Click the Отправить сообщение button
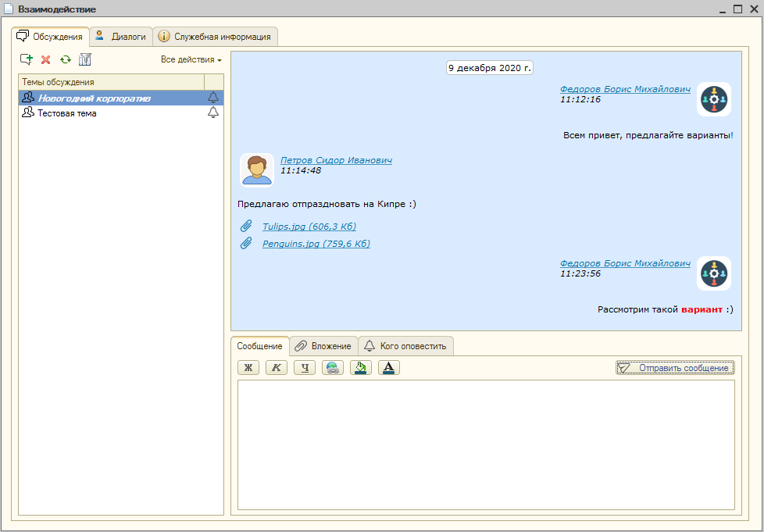The height and width of the screenshot is (532, 764). [675, 368]
